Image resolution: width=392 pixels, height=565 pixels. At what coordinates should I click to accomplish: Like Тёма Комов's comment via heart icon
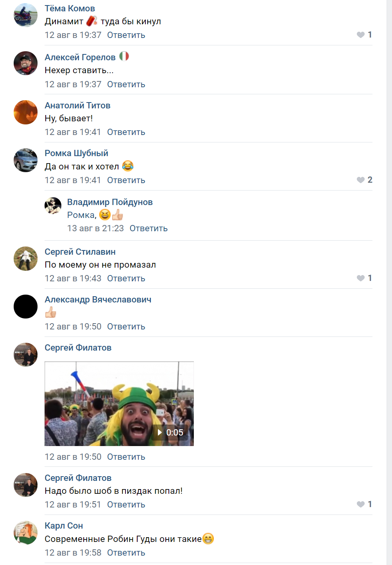[361, 35]
